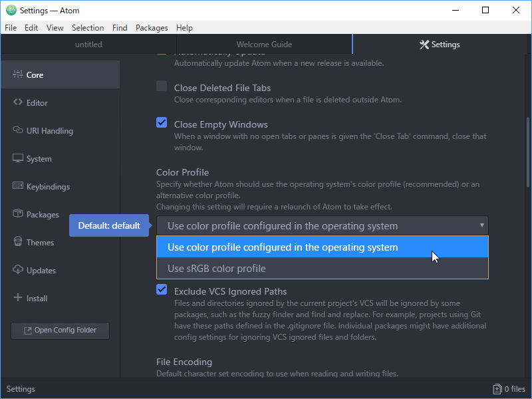Click the Keybindings keyboard icon

click(x=18, y=187)
